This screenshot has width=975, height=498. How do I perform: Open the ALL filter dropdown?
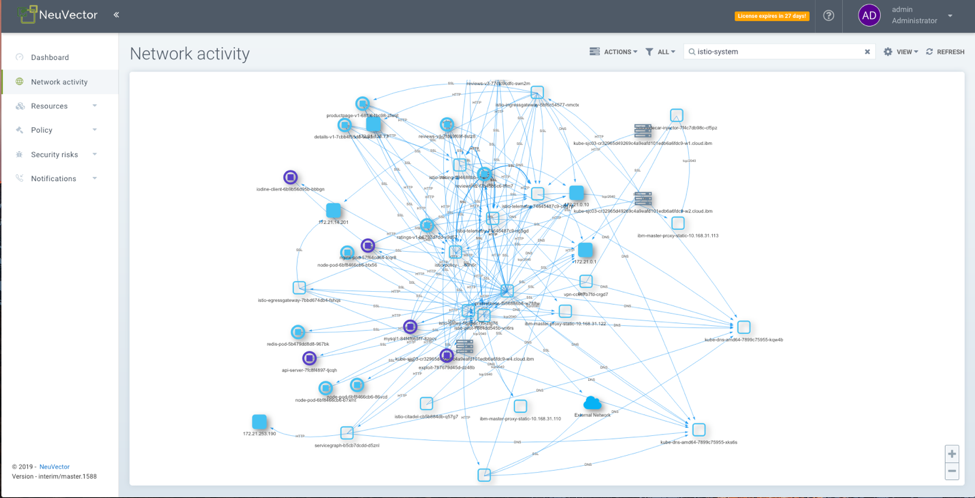pyautogui.click(x=660, y=52)
